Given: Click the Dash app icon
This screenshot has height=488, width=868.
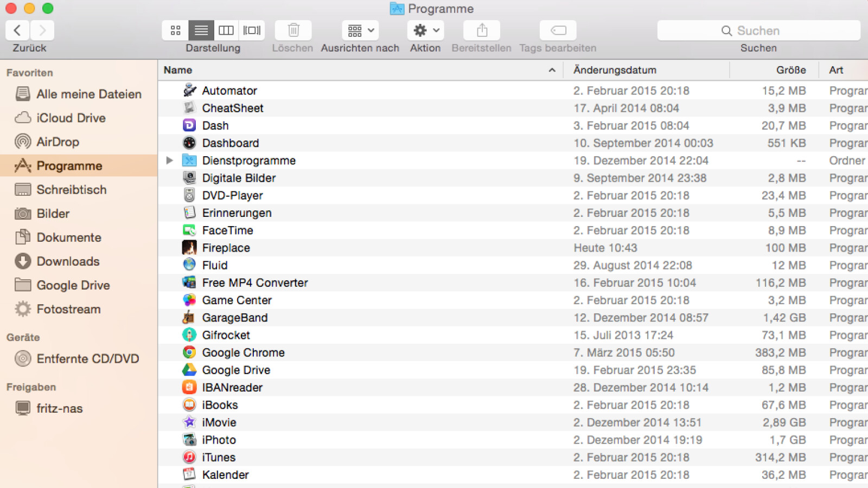Looking at the screenshot, I should pyautogui.click(x=189, y=125).
